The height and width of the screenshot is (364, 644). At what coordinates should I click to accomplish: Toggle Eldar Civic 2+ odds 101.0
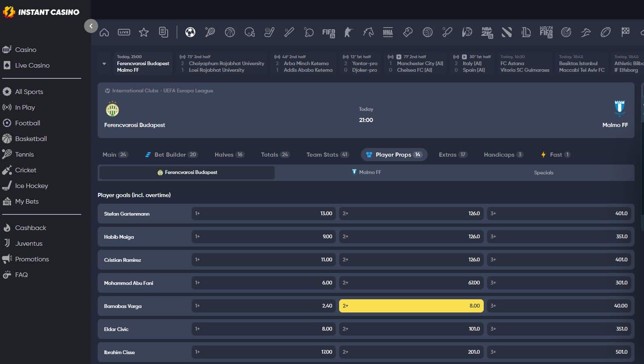click(x=411, y=329)
